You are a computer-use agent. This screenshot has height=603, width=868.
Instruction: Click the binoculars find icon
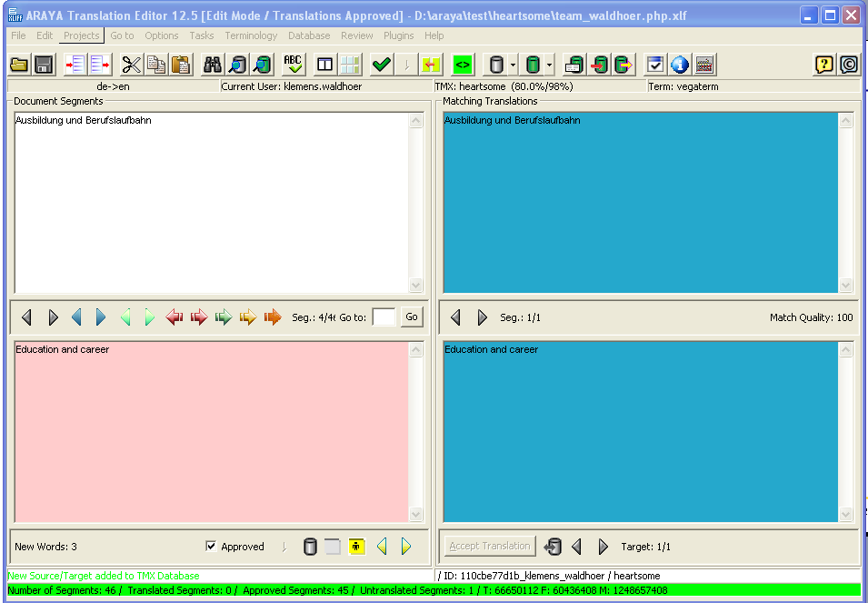(213, 65)
